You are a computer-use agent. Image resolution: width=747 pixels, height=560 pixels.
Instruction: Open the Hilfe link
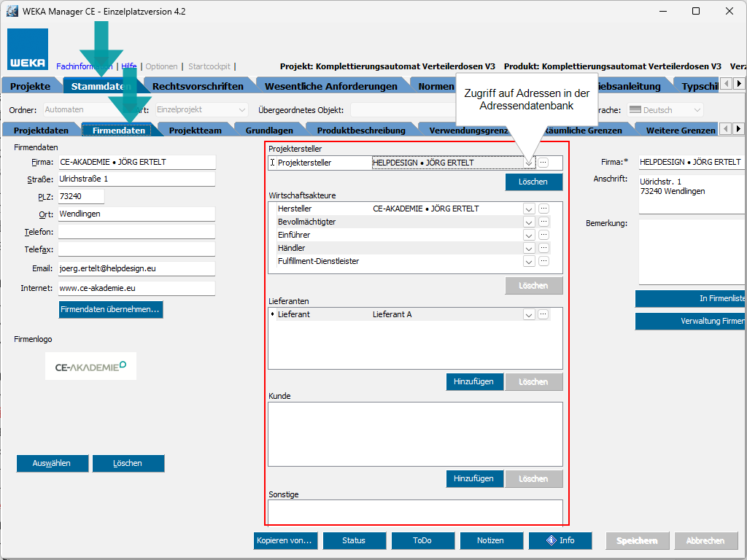pyautogui.click(x=128, y=66)
